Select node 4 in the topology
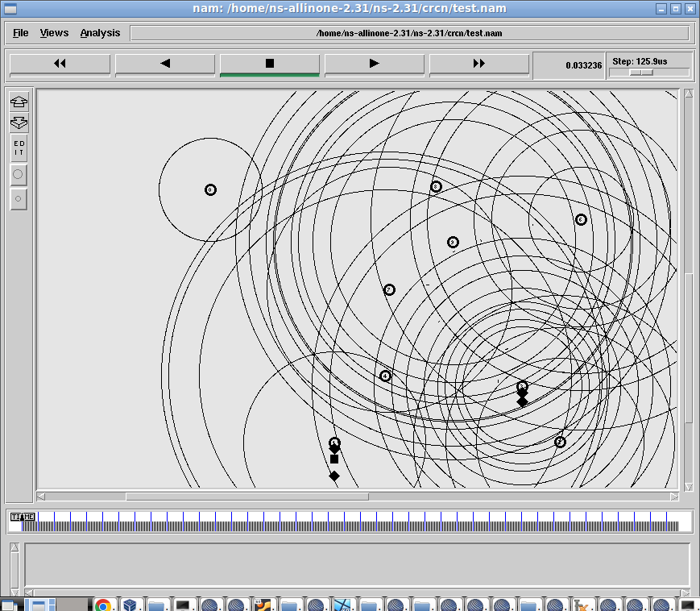700x611 pixels. pos(385,376)
